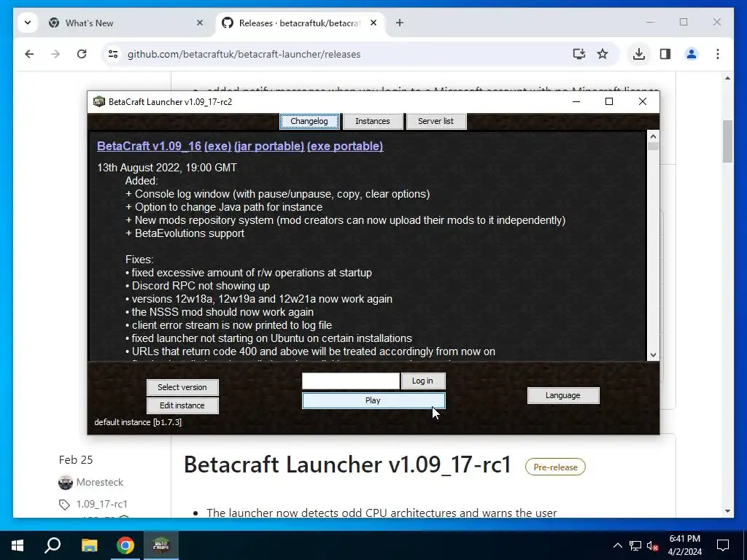The width and height of the screenshot is (747, 560).
Task: Open Windows Start menu
Action: (x=18, y=545)
